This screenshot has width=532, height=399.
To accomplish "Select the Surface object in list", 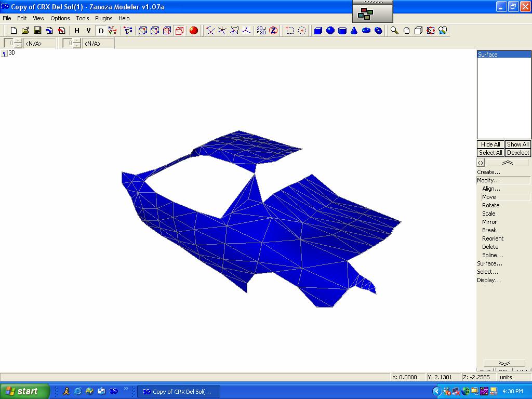I will pos(503,55).
